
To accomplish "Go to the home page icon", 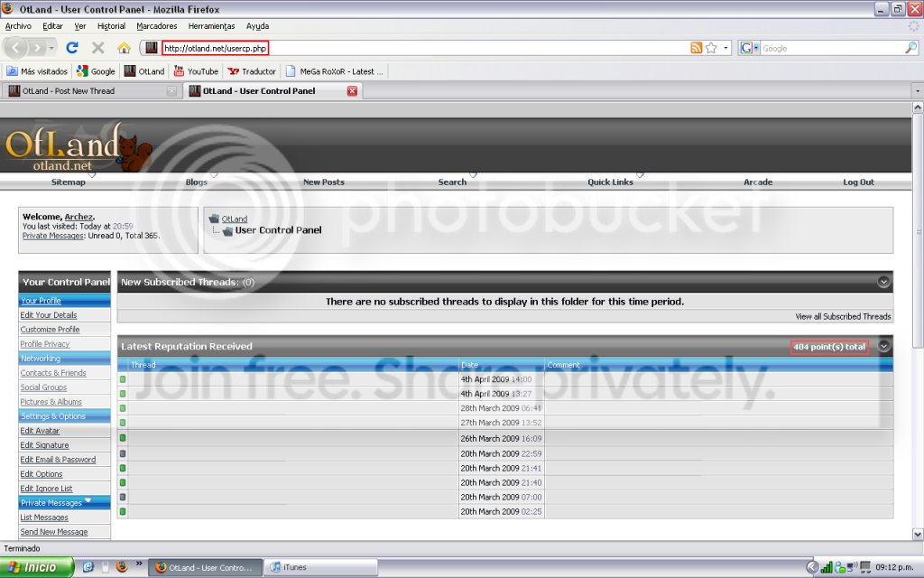I will click(x=124, y=48).
